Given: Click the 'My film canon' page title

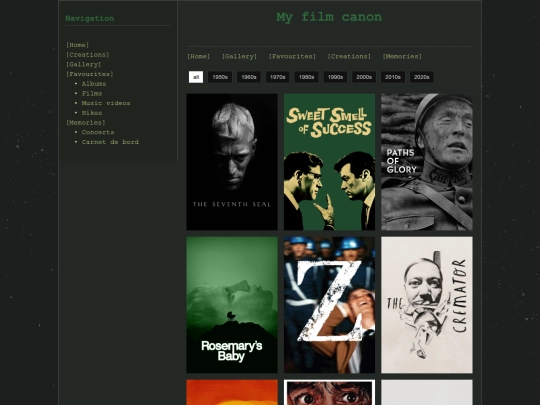Looking at the screenshot, I should click(329, 17).
